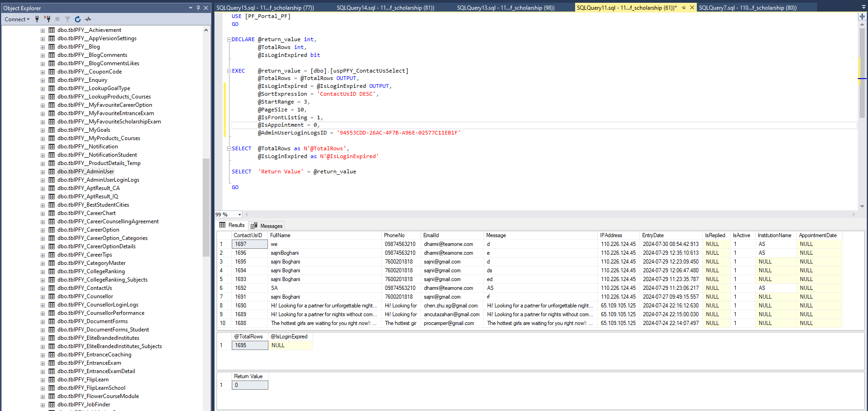The height and width of the screenshot is (411, 868).
Task: Switch to the SQLQuery14.sql tab
Action: (385, 7)
